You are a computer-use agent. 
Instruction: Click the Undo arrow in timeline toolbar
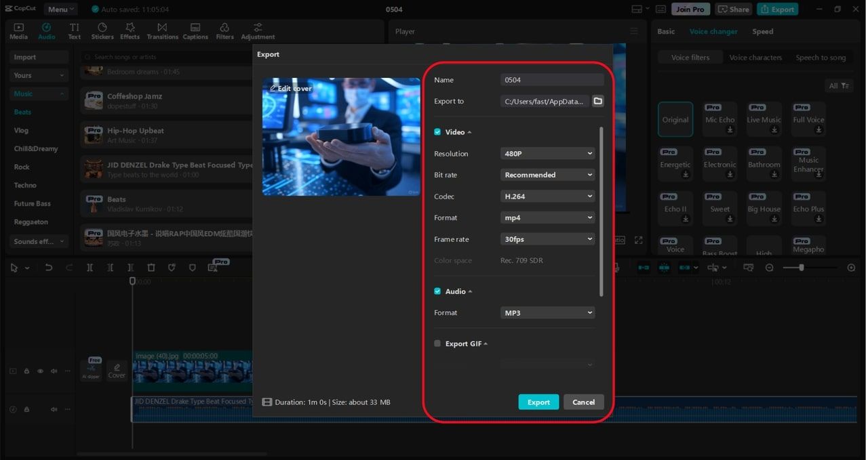coord(48,268)
